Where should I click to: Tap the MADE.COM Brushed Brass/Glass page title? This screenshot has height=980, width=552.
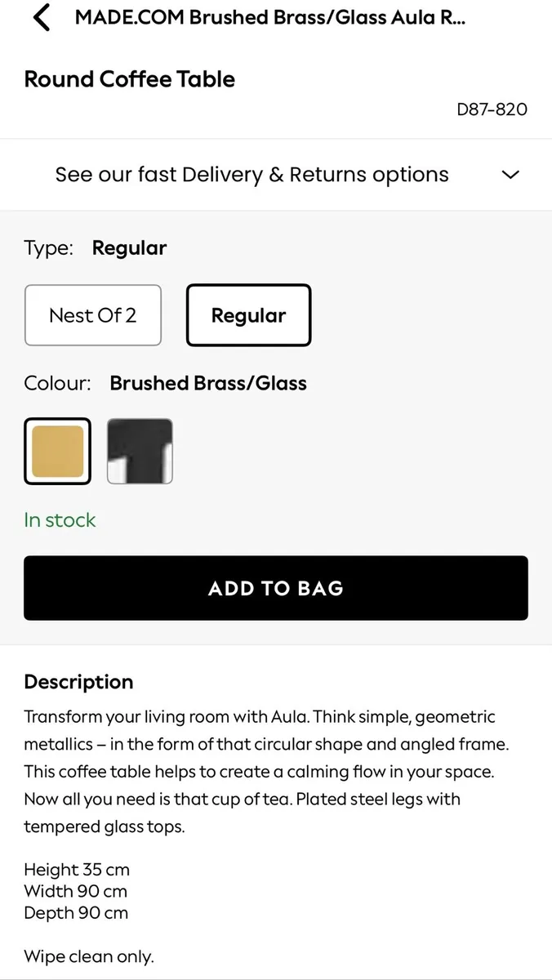tap(271, 18)
